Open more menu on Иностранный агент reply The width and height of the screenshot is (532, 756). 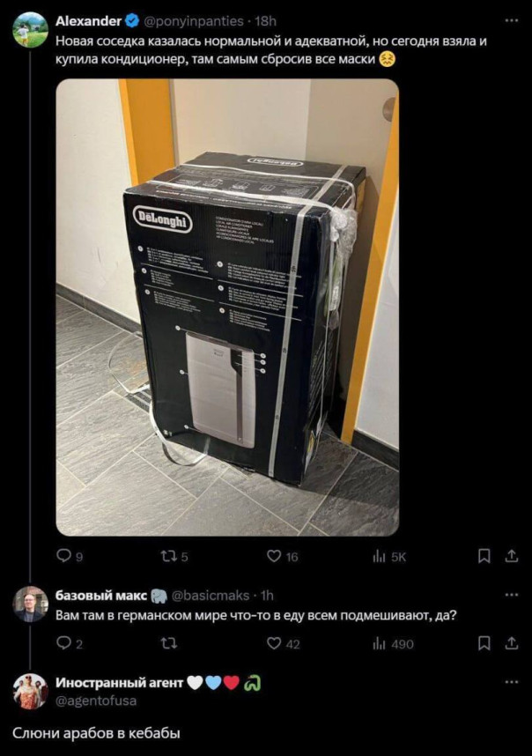tap(511, 682)
